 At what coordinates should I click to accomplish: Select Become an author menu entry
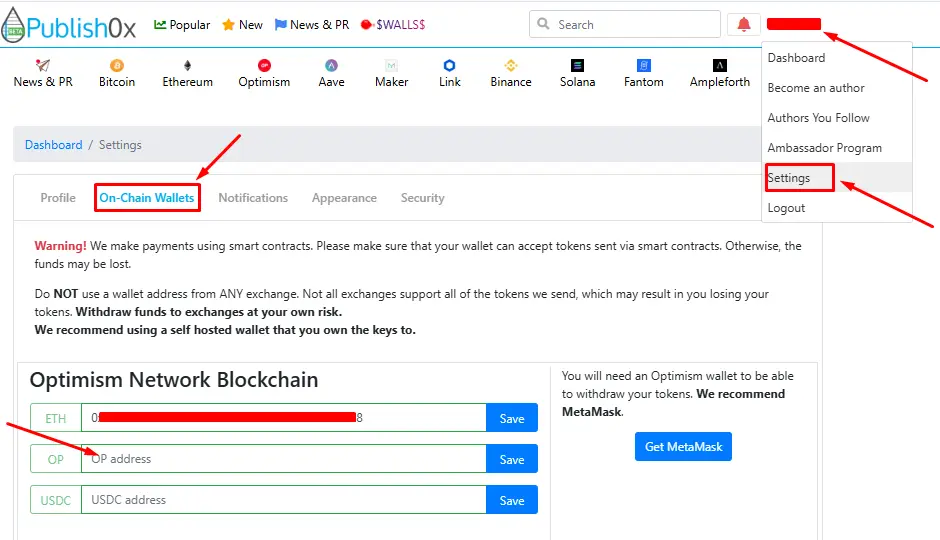[x=837, y=88]
